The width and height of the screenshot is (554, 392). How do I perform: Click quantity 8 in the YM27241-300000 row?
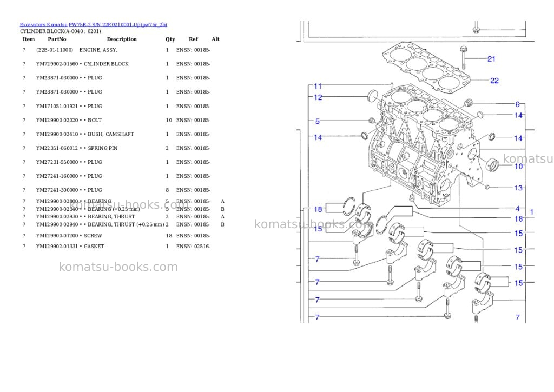167,190
